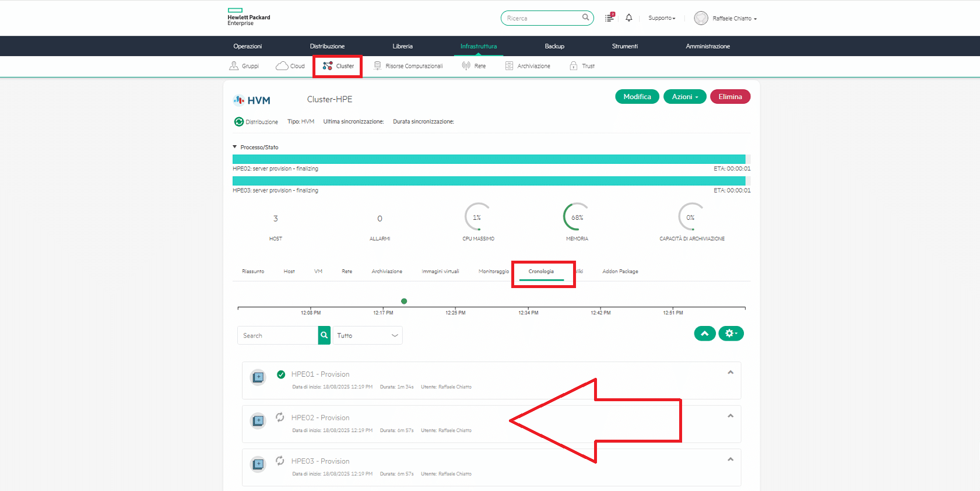Image resolution: width=980 pixels, height=491 pixels.
Task: Click the red Elimina button
Action: (x=730, y=97)
